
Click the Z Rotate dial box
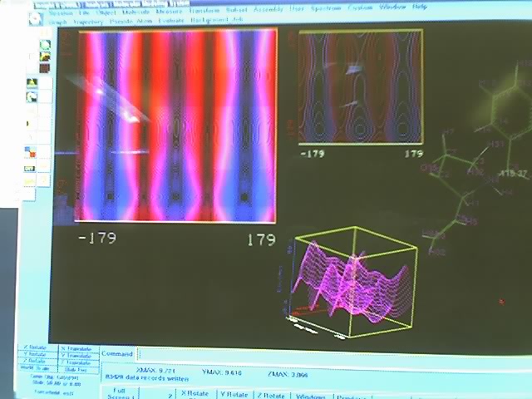tap(37, 361)
